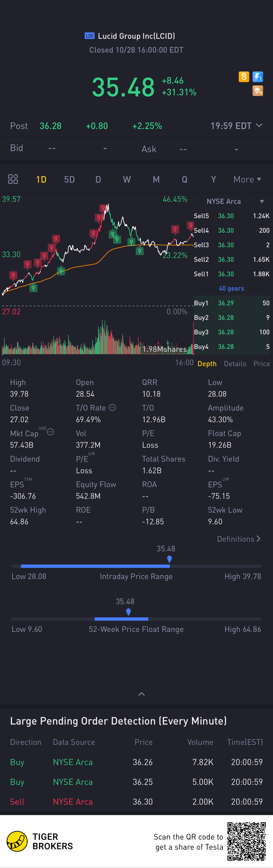The height and width of the screenshot is (868, 273).
Task: Tap the Mkt Cap value 57.43B
Action: (x=22, y=445)
